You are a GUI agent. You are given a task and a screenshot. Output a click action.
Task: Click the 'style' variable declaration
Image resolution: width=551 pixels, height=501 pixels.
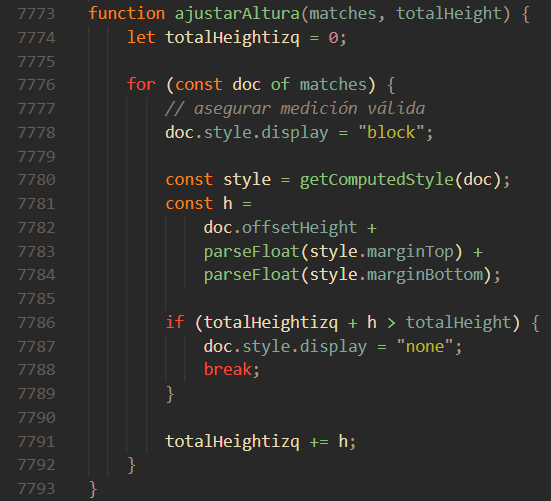[x=247, y=180]
